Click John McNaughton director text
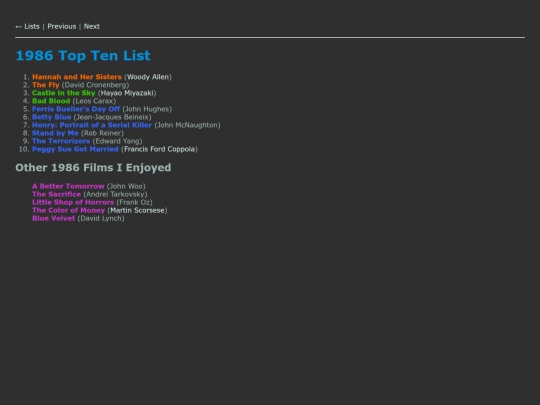The image size is (540, 405). [x=187, y=125]
